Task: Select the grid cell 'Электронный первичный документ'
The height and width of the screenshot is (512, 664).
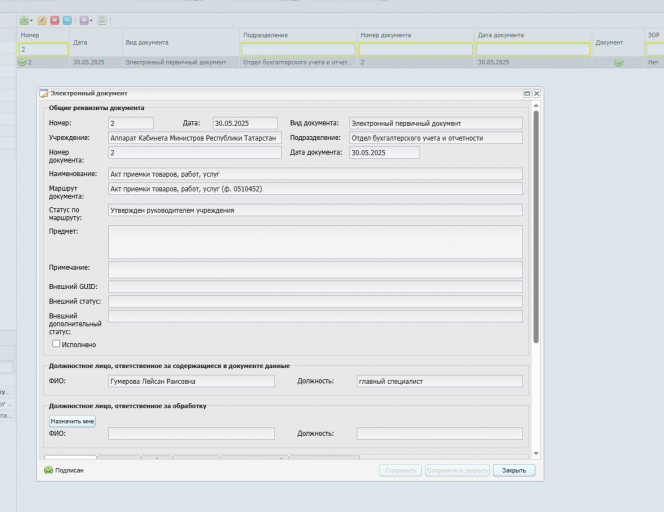Action: pyautogui.click(x=181, y=62)
